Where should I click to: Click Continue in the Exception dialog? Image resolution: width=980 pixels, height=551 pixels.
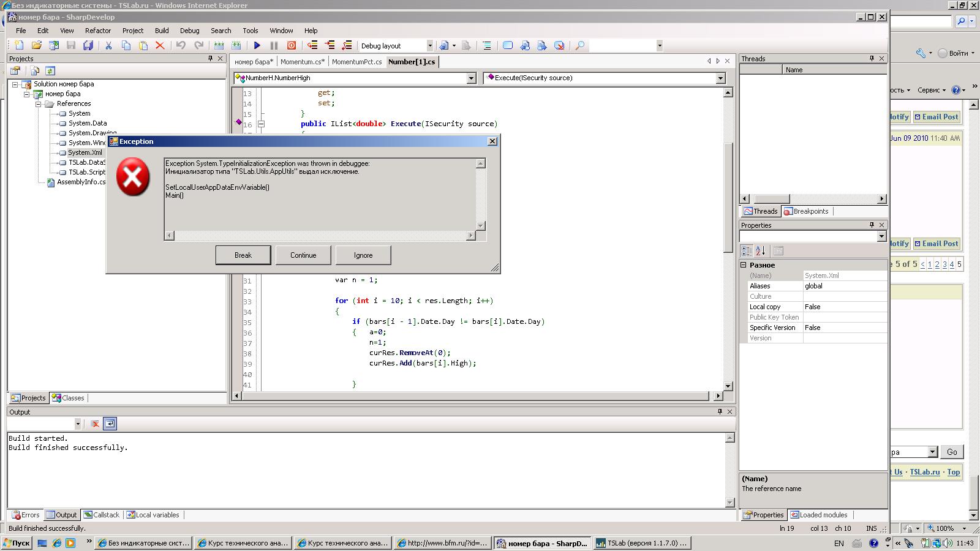coord(303,255)
